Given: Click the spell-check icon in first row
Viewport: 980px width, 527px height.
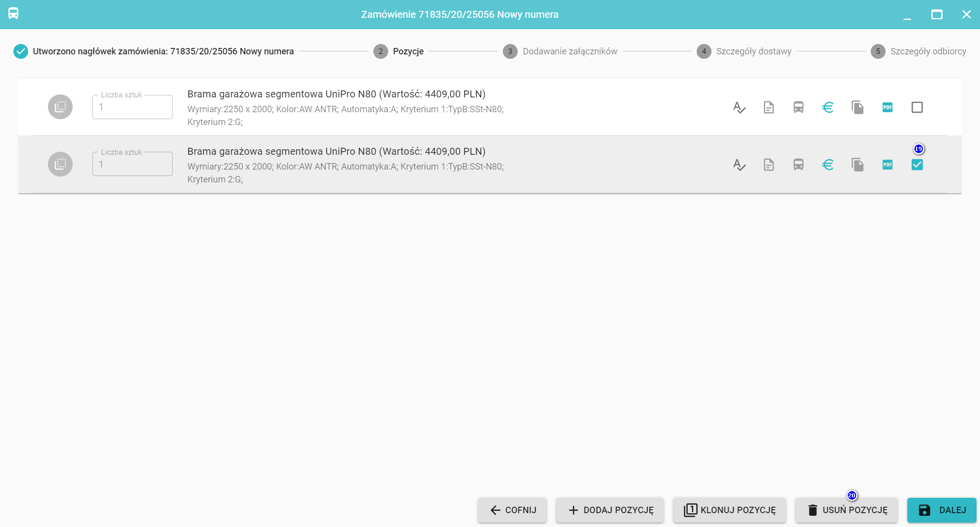Looking at the screenshot, I should [x=739, y=107].
